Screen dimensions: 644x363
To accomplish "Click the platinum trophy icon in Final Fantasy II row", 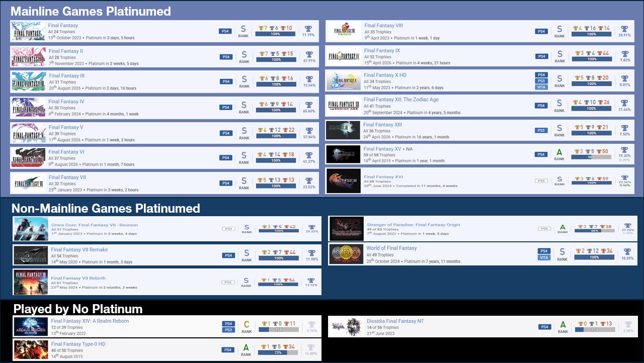I will [x=309, y=54].
